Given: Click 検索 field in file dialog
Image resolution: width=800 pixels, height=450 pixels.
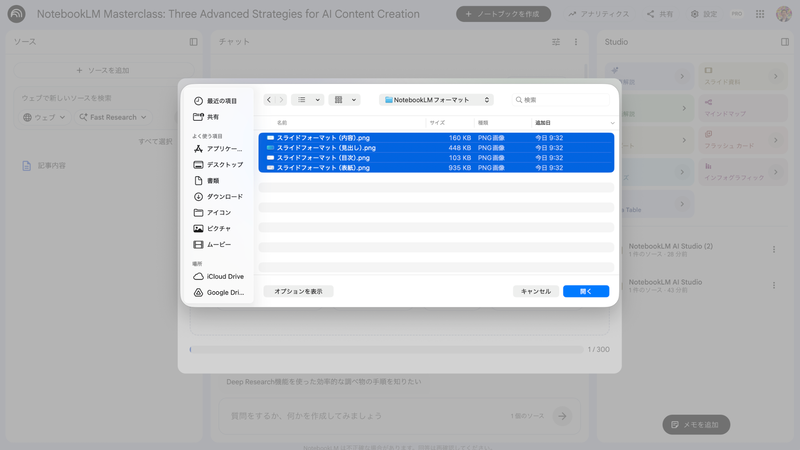Looking at the screenshot, I should pyautogui.click(x=561, y=99).
